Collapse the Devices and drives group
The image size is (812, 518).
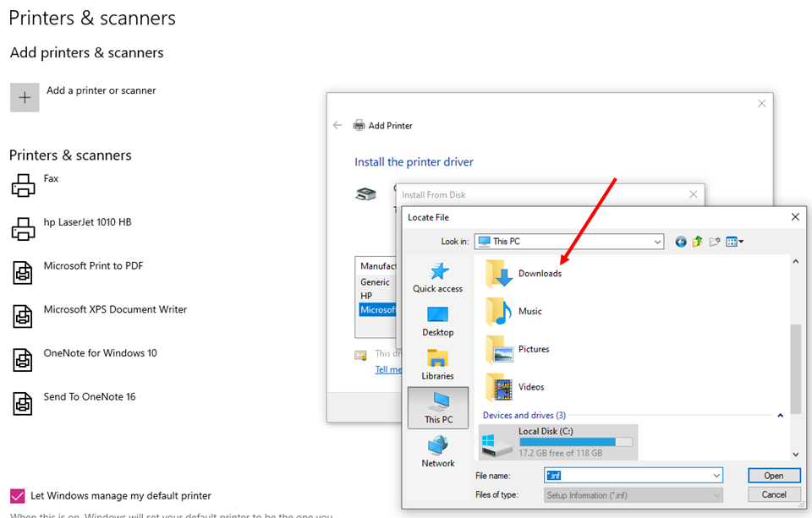[x=780, y=415]
